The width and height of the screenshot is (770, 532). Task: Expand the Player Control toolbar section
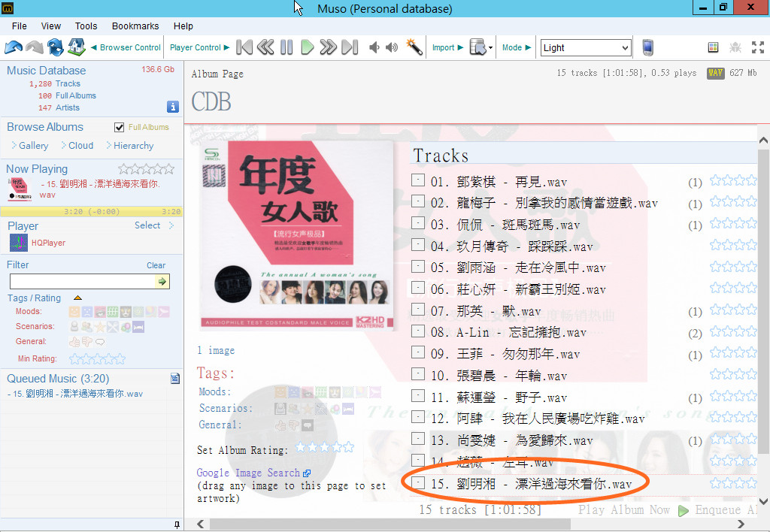(x=199, y=47)
